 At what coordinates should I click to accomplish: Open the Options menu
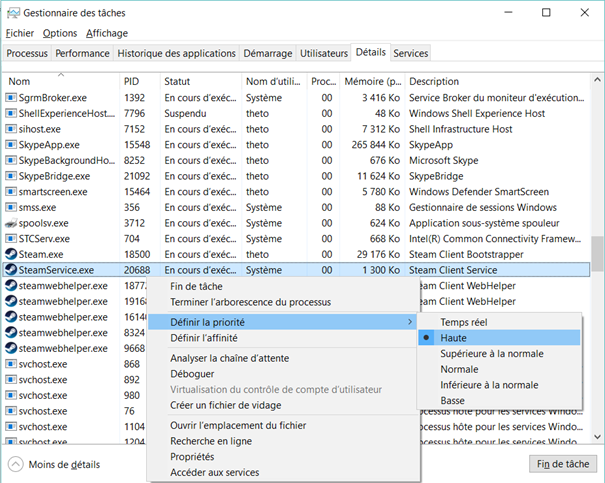point(60,33)
